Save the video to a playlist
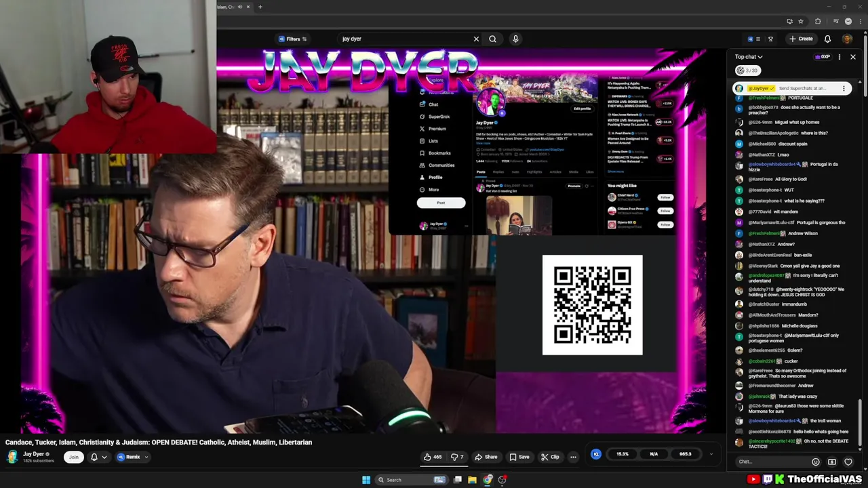 click(x=519, y=457)
